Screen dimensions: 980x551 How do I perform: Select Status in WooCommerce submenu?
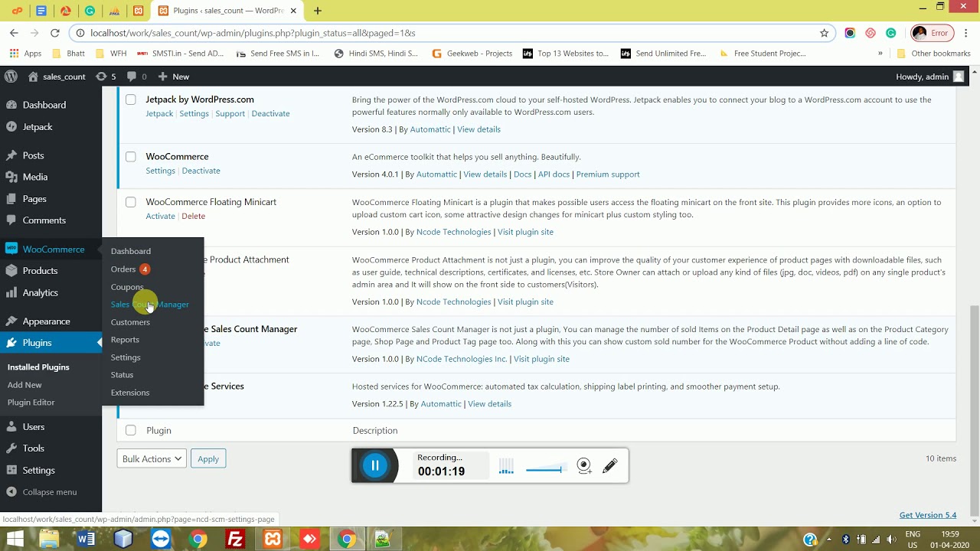[122, 375]
